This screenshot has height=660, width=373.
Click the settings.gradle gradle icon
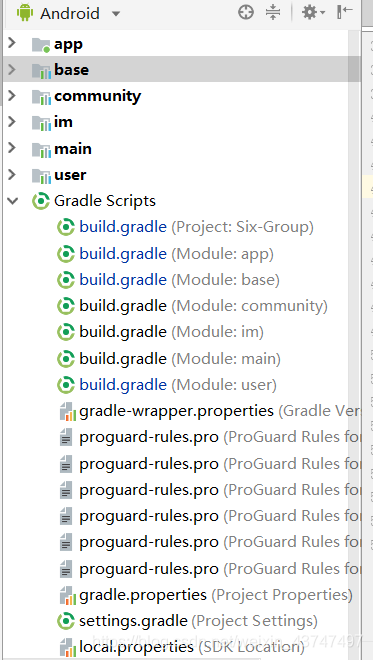click(x=66, y=621)
